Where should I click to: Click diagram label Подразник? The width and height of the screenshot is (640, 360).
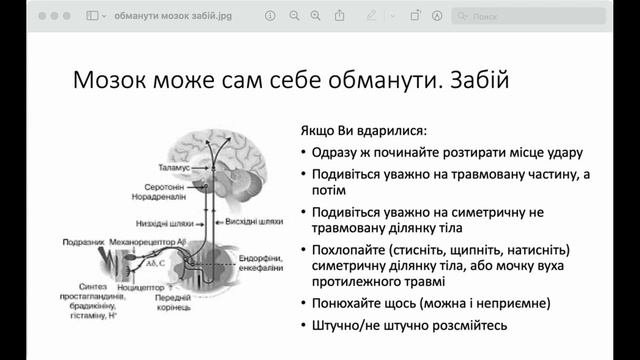84,242
